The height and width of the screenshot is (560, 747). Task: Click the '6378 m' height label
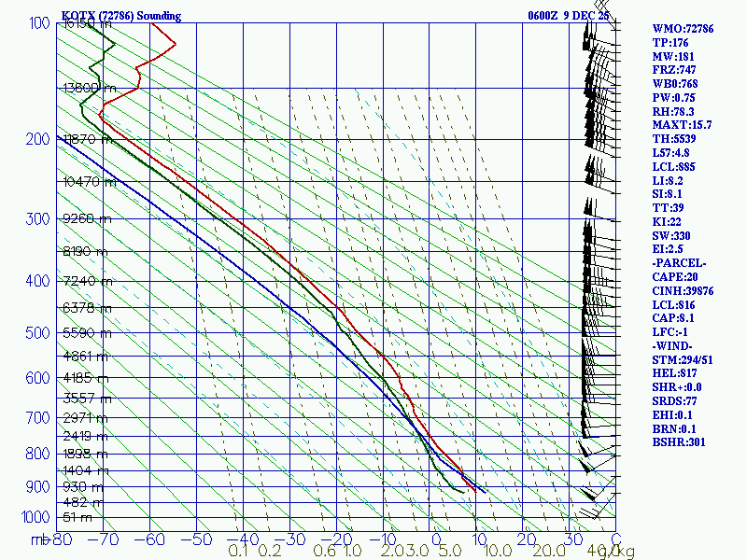[87, 308]
